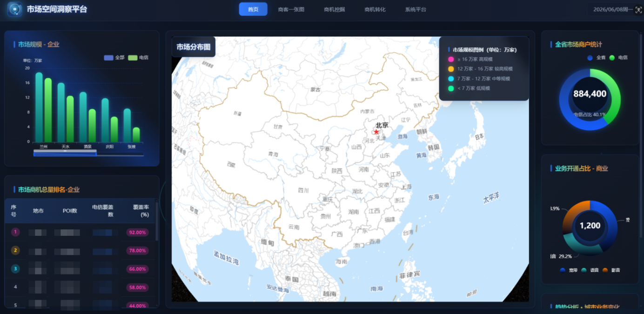Screen dimensions: 644x314
Task: Select the 首页 tab
Action: (253, 9)
